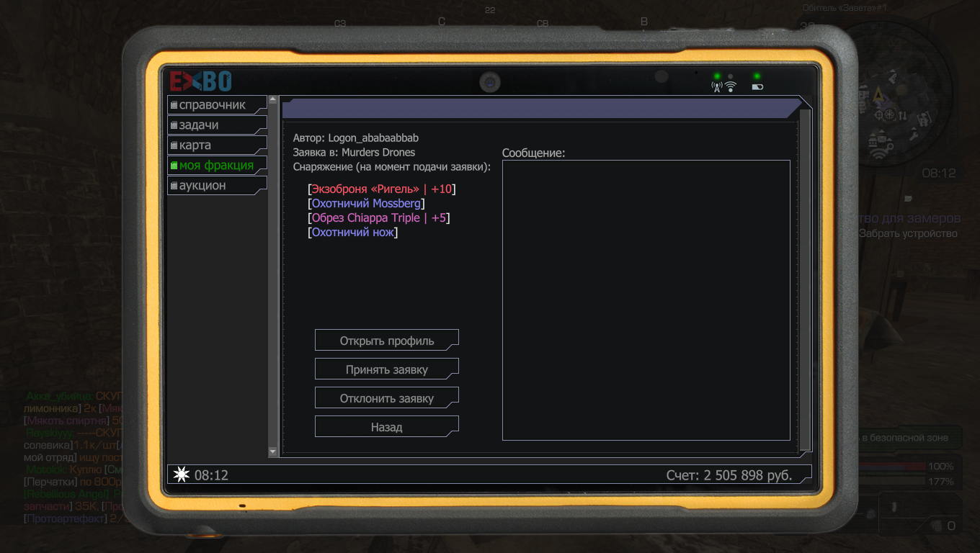980x553 pixels.
Task: Click the radio tower signal icon
Action: click(716, 87)
